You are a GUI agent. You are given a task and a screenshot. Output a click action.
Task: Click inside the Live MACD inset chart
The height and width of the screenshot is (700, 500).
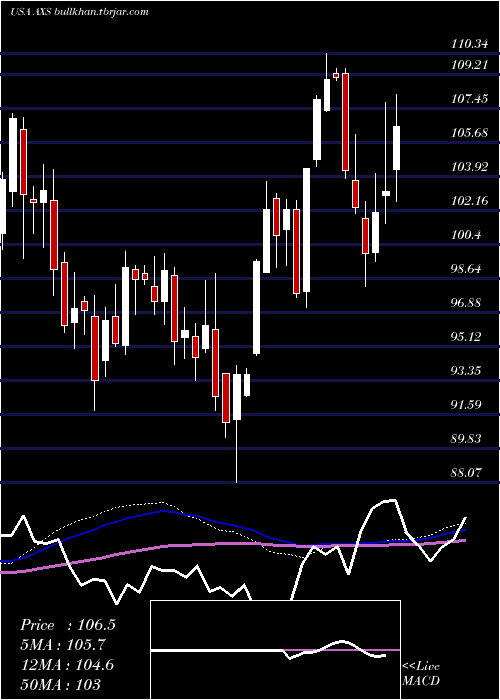[275, 650]
